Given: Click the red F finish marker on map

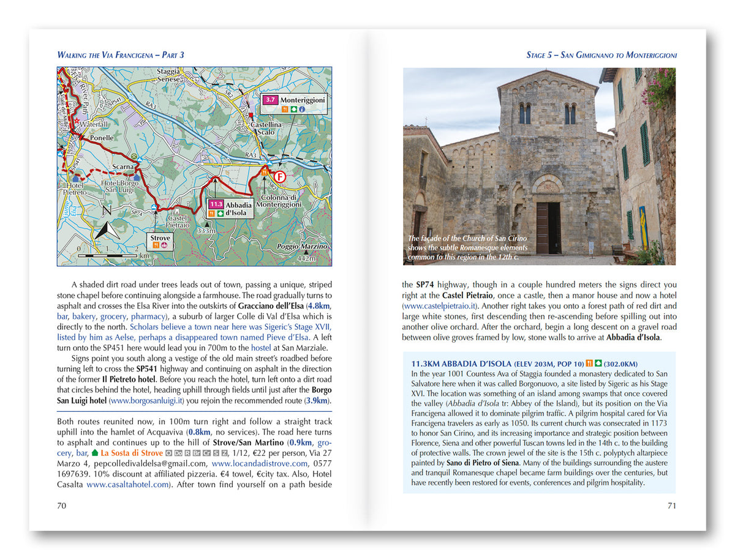Looking at the screenshot, I should pos(280,177).
